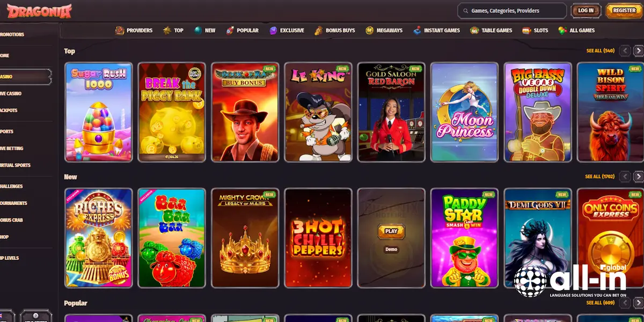Click Play Demo on the game tile
Image resolution: width=644 pixels, height=322 pixels.
[391, 232]
